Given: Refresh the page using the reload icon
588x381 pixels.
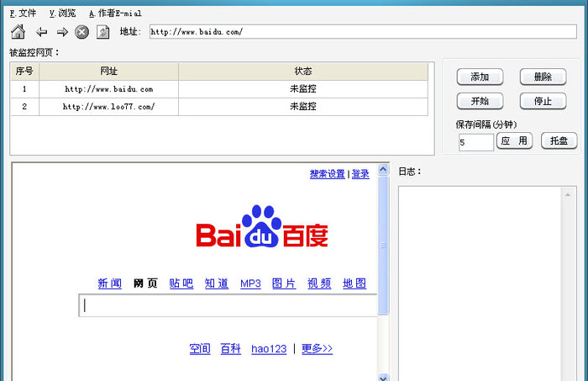Looking at the screenshot, I should click(x=102, y=32).
